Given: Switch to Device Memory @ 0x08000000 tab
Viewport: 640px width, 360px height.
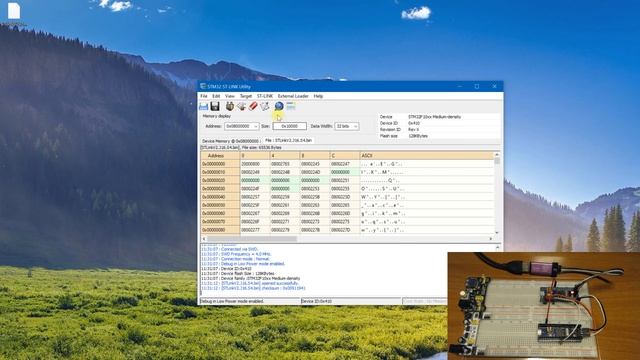Looking at the screenshot, I should coord(230,141).
